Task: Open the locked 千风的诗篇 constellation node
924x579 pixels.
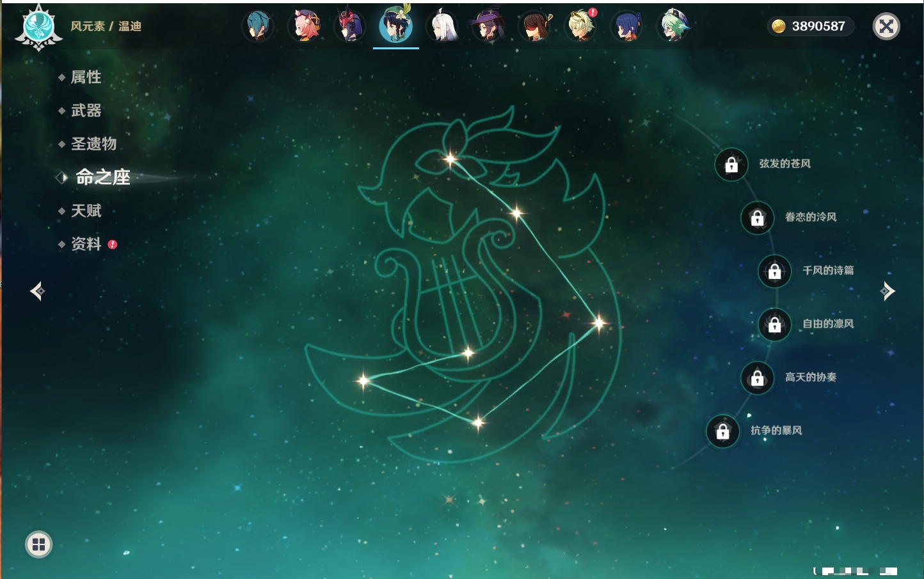Action: tap(775, 271)
